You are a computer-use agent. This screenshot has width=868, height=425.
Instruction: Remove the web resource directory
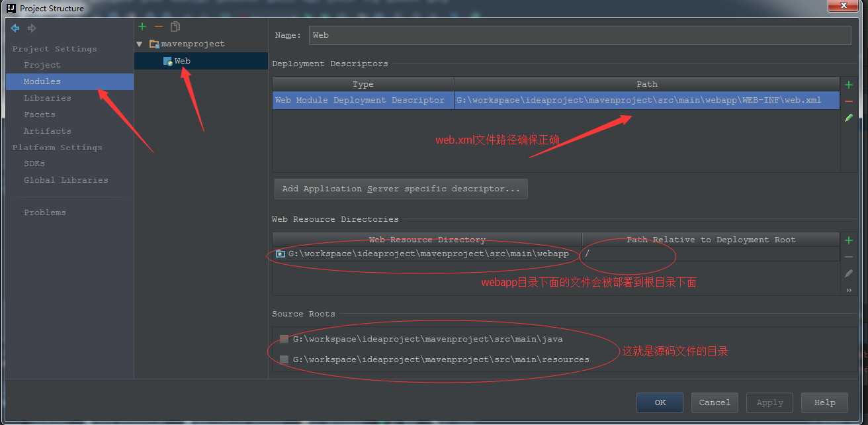pyautogui.click(x=849, y=257)
